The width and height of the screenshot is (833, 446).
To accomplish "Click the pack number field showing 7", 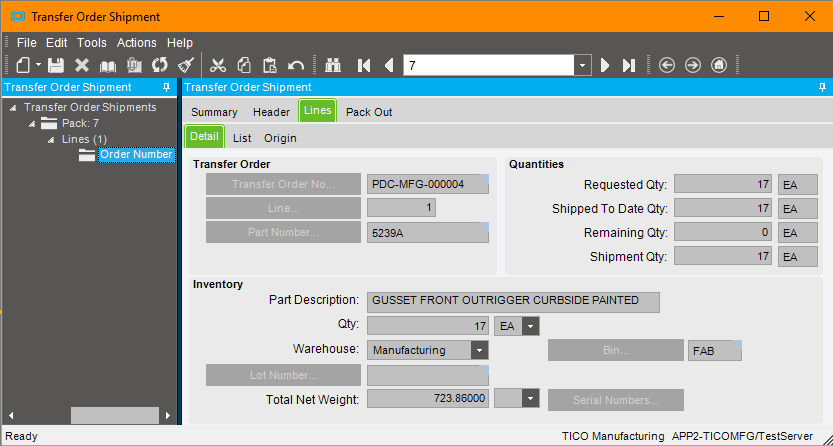I will (x=489, y=66).
